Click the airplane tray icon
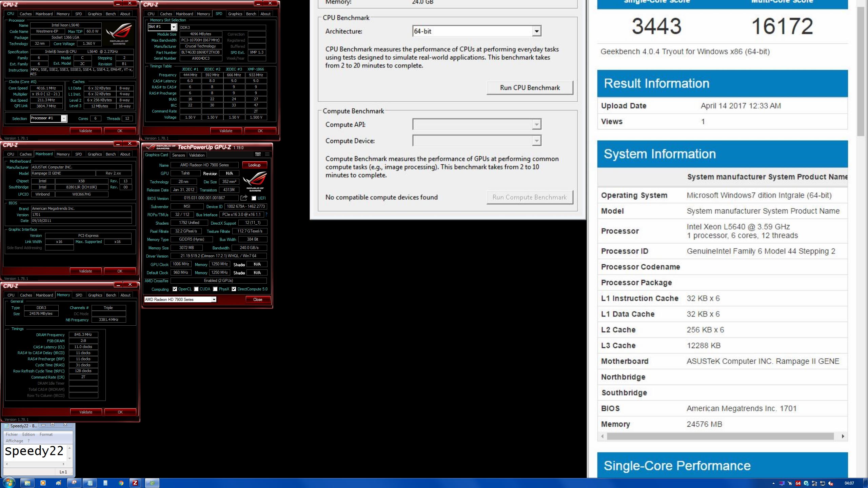Image resolution: width=868 pixels, height=488 pixels. pyautogui.click(x=790, y=483)
